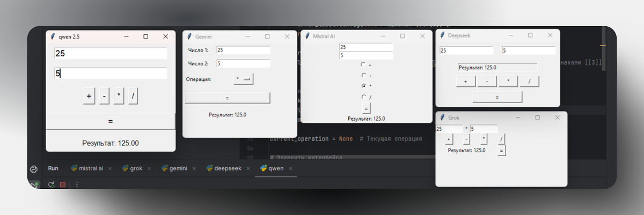Click the + button in qwen 2.5 window
The height and width of the screenshot is (215, 644).
tap(90, 96)
